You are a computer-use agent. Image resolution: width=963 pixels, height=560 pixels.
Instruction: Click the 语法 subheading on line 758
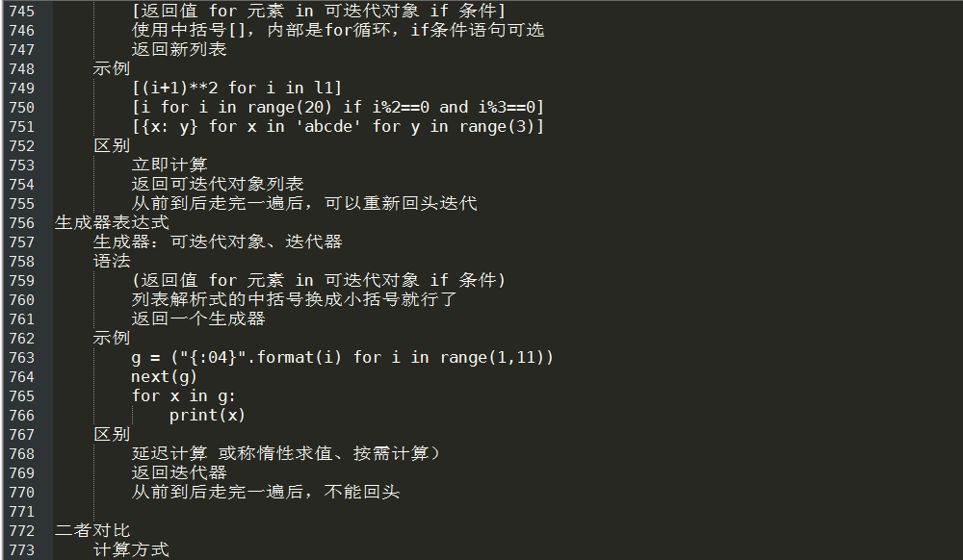pyautogui.click(x=112, y=262)
